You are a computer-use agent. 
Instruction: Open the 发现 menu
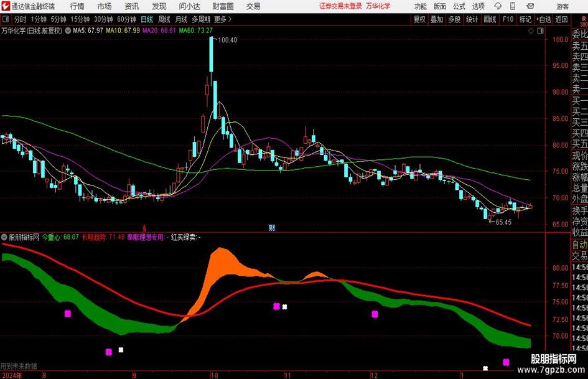click(x=159, y=6)
